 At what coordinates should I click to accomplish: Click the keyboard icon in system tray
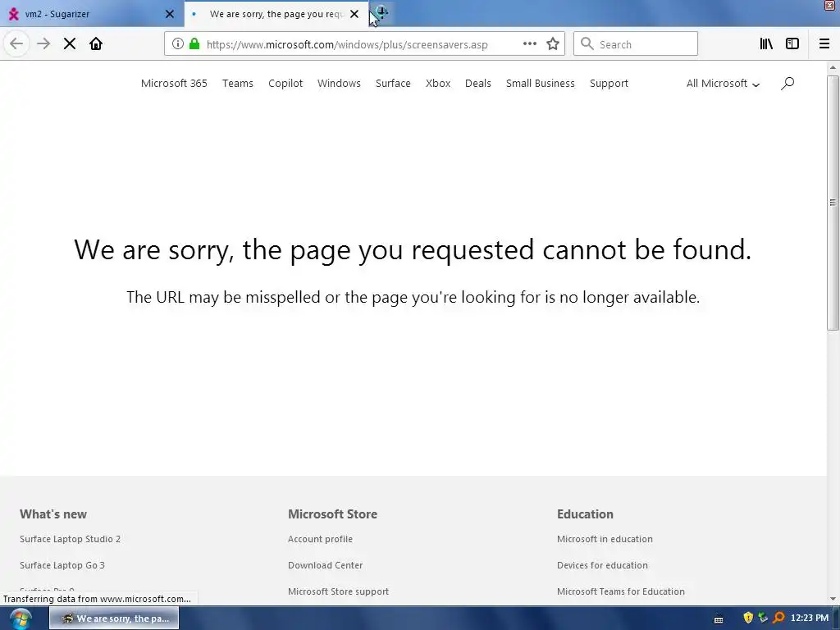click(x=719, y=619)
